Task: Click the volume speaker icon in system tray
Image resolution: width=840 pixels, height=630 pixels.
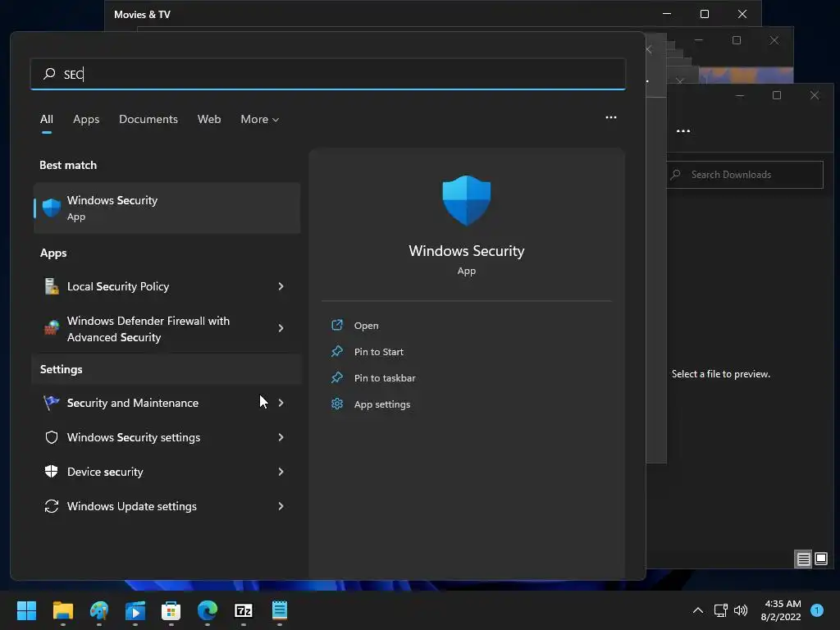Action: (741, 610)
